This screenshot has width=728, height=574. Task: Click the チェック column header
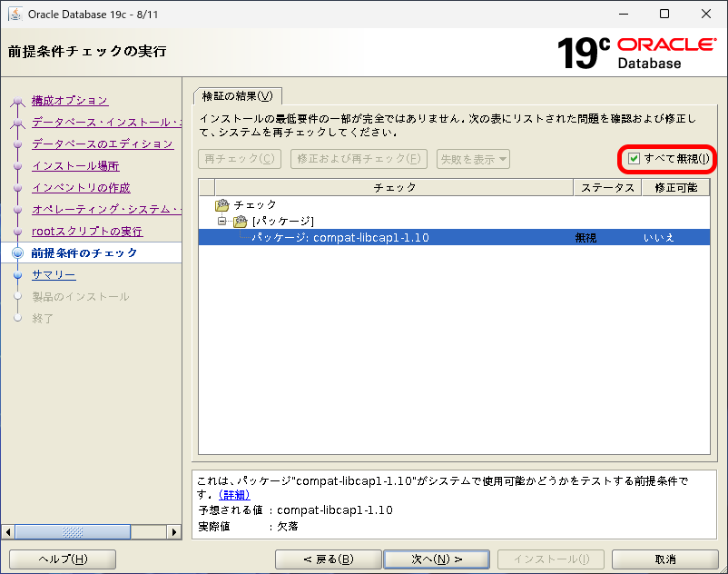394,188
